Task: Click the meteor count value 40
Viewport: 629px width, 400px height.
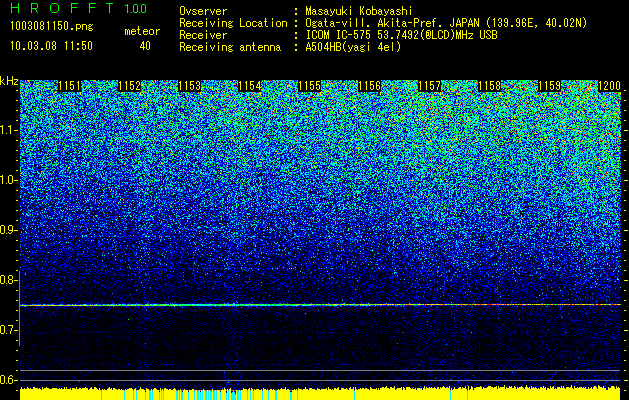Action: click(x=145, y=46)
